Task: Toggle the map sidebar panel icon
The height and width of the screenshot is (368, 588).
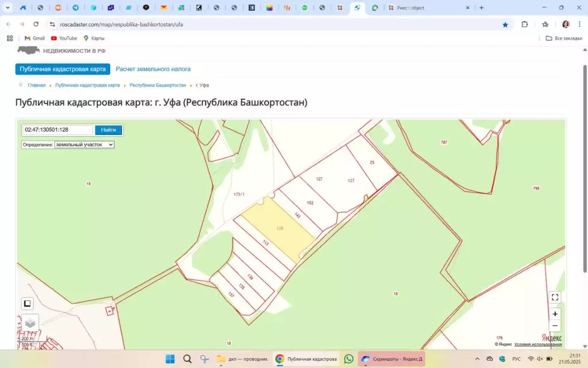Action: click(x=27, y=304)
